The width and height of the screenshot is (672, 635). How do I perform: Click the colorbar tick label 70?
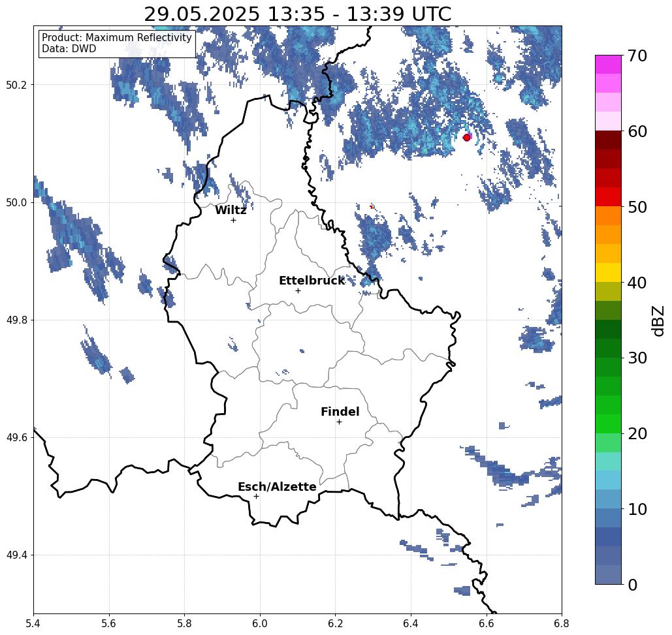coord(637,55)
